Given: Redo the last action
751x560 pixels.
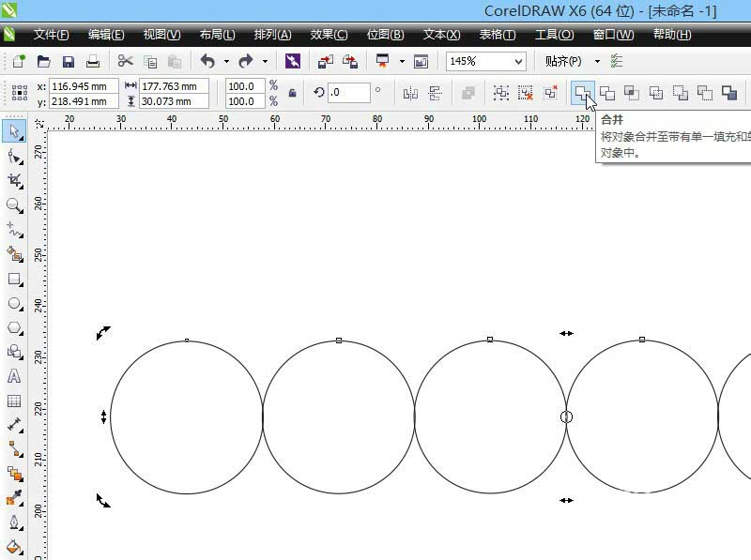Looking at the screenshot, I should click(x=246, y=61).
